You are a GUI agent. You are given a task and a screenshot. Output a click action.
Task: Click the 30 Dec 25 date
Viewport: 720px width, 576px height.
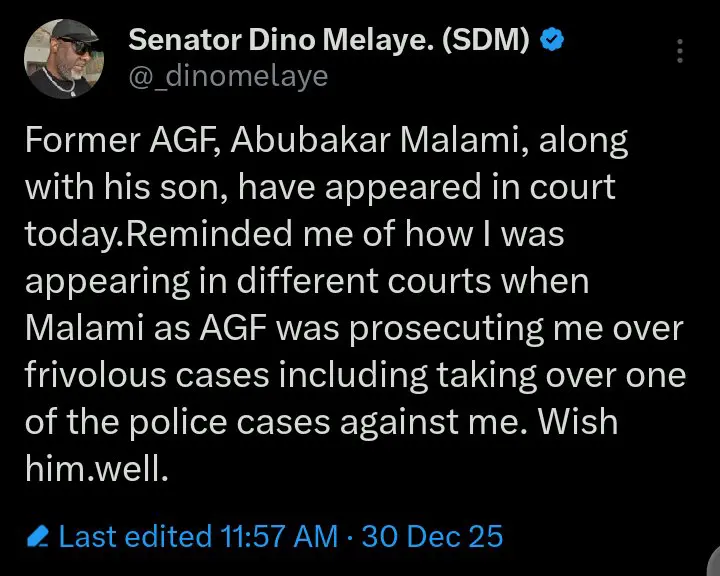tap(432, 537)
